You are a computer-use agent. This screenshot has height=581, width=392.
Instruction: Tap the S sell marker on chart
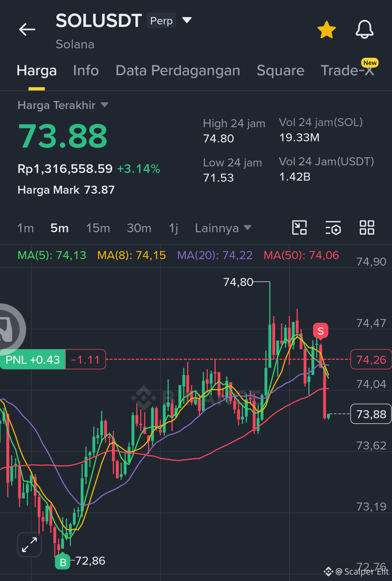point(320,331)
